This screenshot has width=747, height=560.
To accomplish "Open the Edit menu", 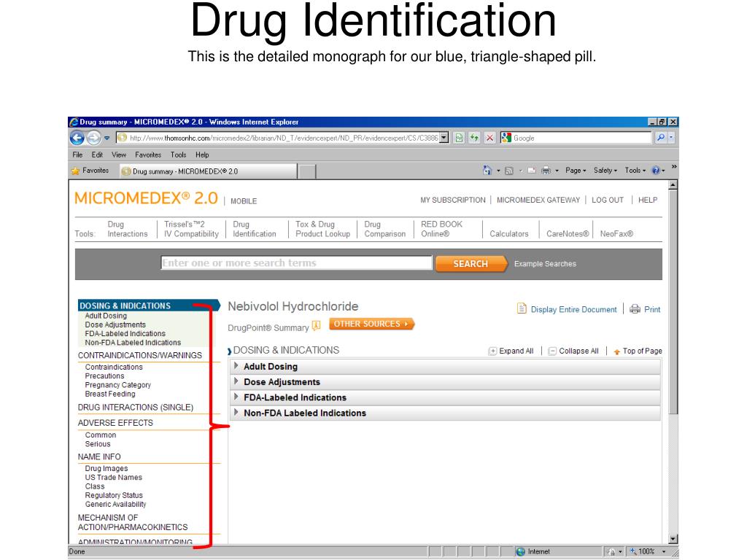I will click(97, 155).
